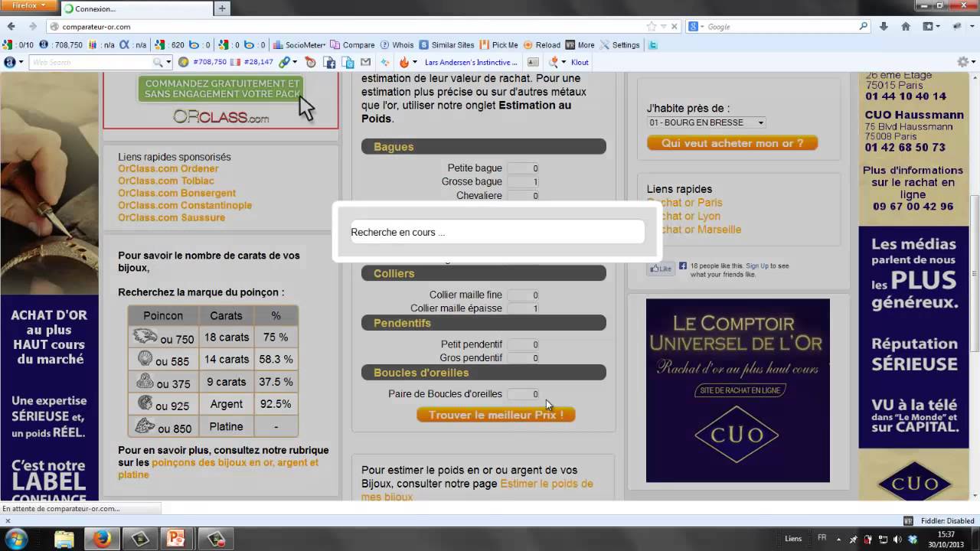
Task: Open File Explorer from the taskbar
Action: pyautogui.click(x=64, y=539)
